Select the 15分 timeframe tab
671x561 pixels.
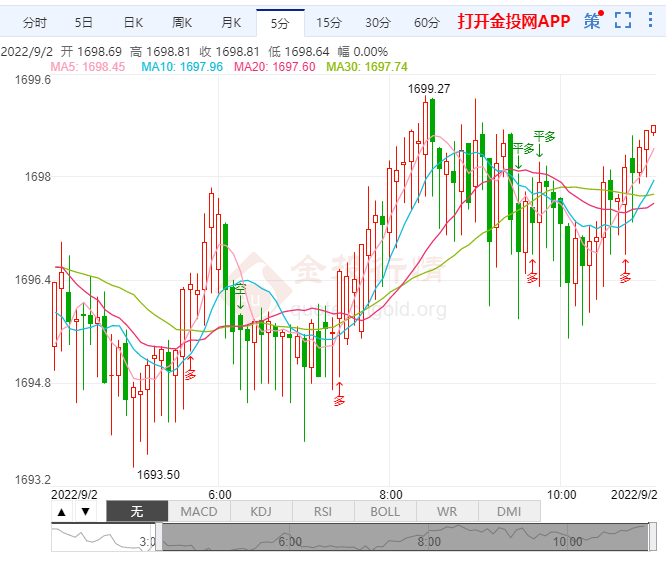tap(328, 22)
